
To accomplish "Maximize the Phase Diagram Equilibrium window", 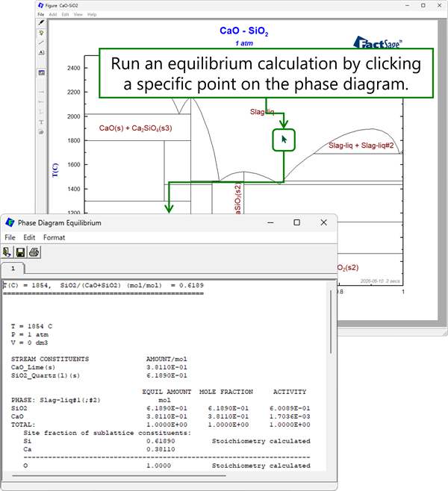I will click(x=296, y=222).
